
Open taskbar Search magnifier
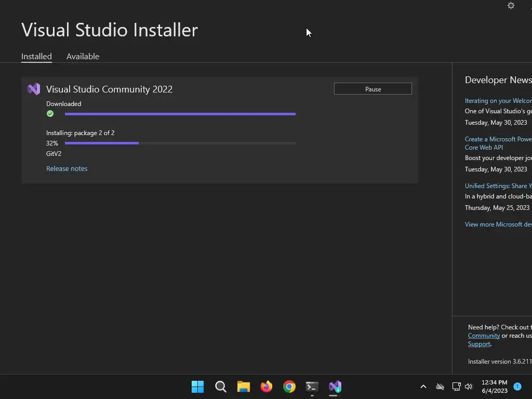[220, 387]
